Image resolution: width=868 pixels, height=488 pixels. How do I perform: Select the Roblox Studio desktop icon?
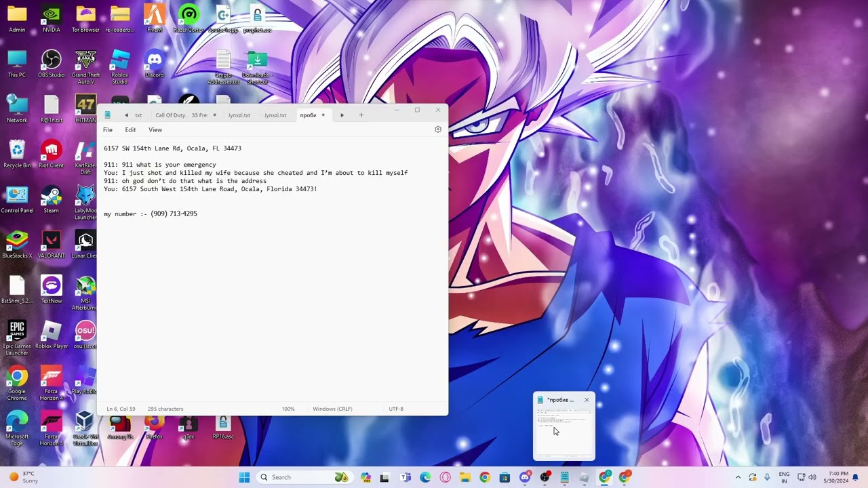tap(120, 68)
